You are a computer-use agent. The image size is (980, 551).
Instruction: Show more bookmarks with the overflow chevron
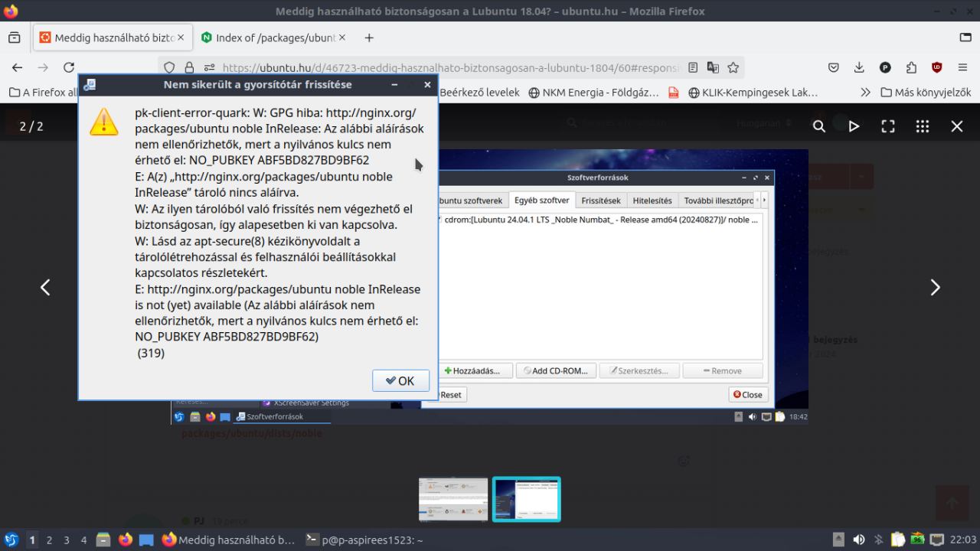865,93
